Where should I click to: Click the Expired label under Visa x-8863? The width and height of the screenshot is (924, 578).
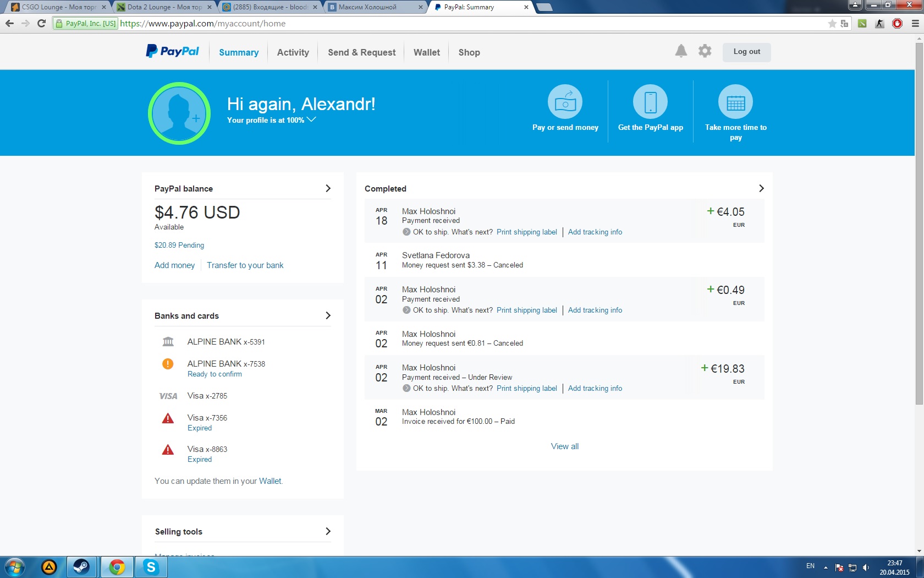[x=200, y=460]
